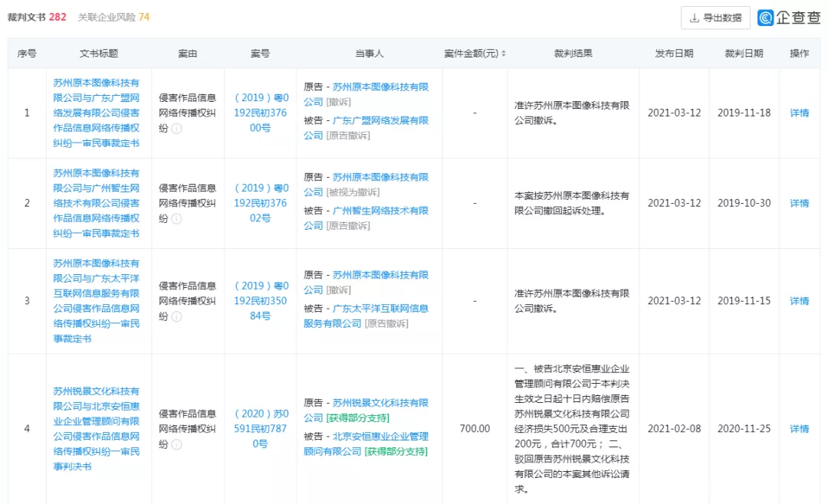Click the 案号 column header
Viewport: 828px width, 504px height.
click(261, 54)
